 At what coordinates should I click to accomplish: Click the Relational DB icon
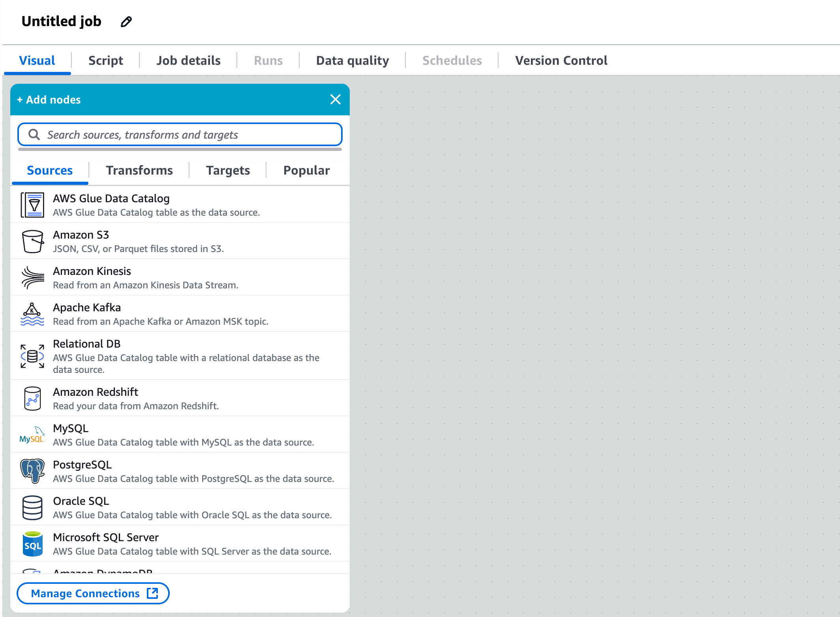32,356
